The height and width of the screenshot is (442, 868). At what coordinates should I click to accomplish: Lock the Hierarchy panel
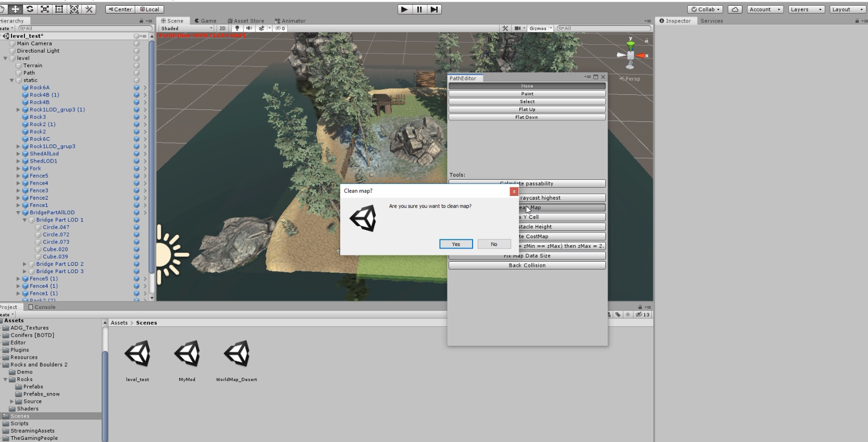[x=141, y=21]
